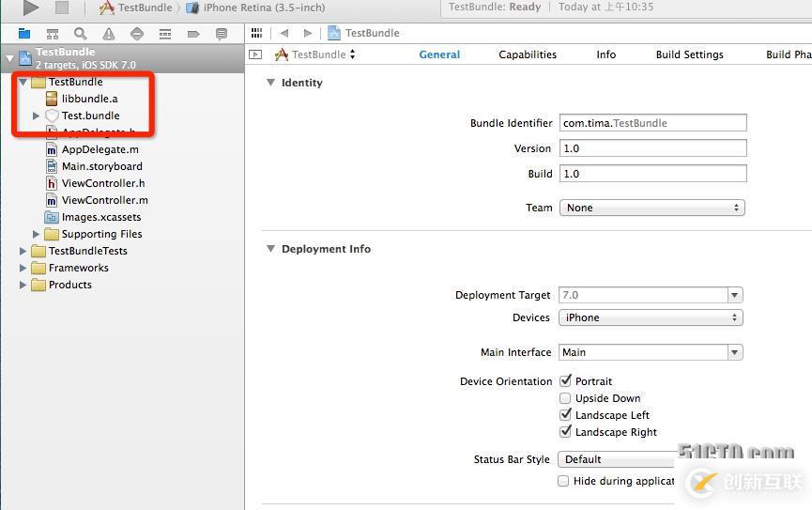The height and width of the screenshot is (510, 812).
Task: Check Hide during application launch
Action: pos(563,481)
